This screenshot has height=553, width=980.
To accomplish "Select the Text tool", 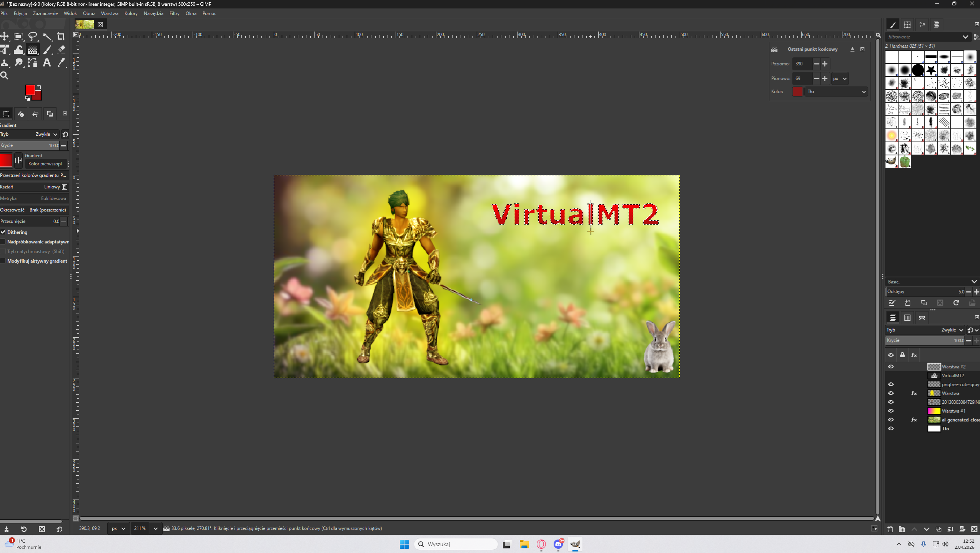I will [x=47, y=62].
